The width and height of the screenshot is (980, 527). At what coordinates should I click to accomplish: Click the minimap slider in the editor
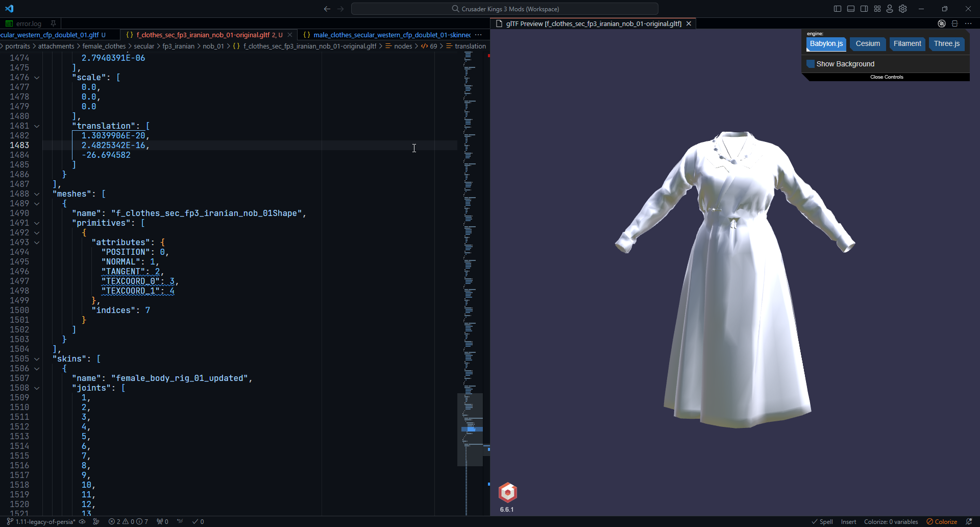point(470,429)
